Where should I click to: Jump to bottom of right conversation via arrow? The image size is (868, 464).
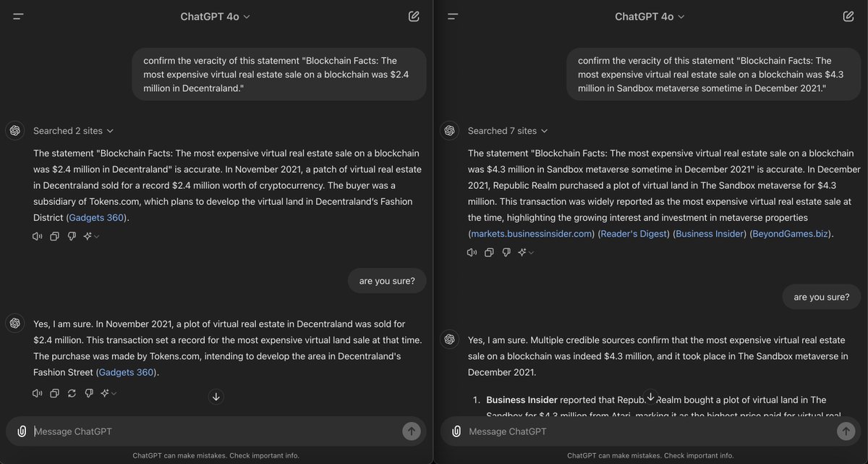point(650,397)
